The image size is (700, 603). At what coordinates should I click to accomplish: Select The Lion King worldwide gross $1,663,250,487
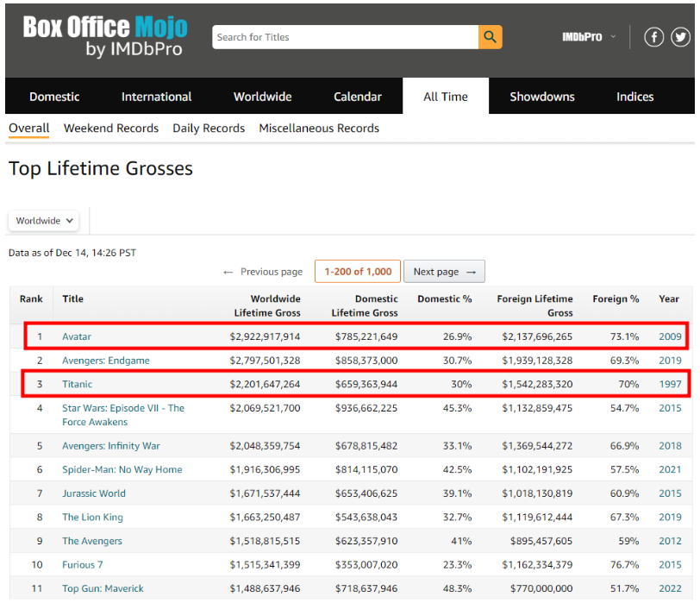click(265, 518)
